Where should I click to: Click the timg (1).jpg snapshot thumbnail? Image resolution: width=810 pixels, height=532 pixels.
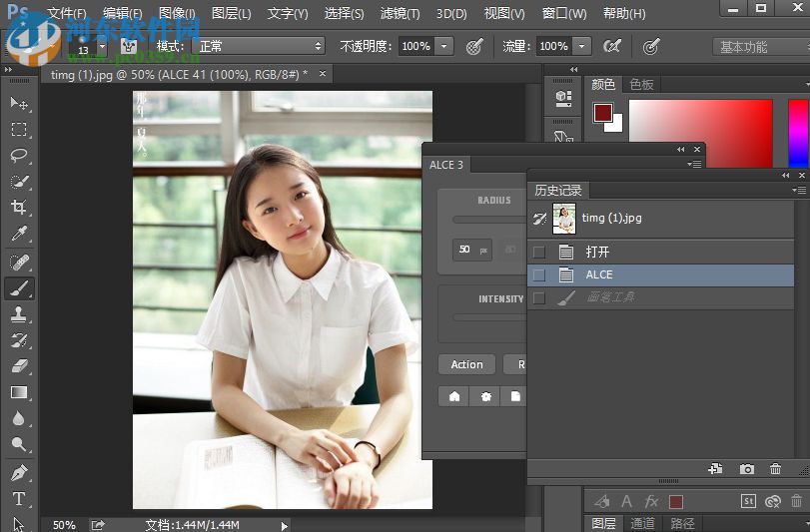(x=564, y=219)
